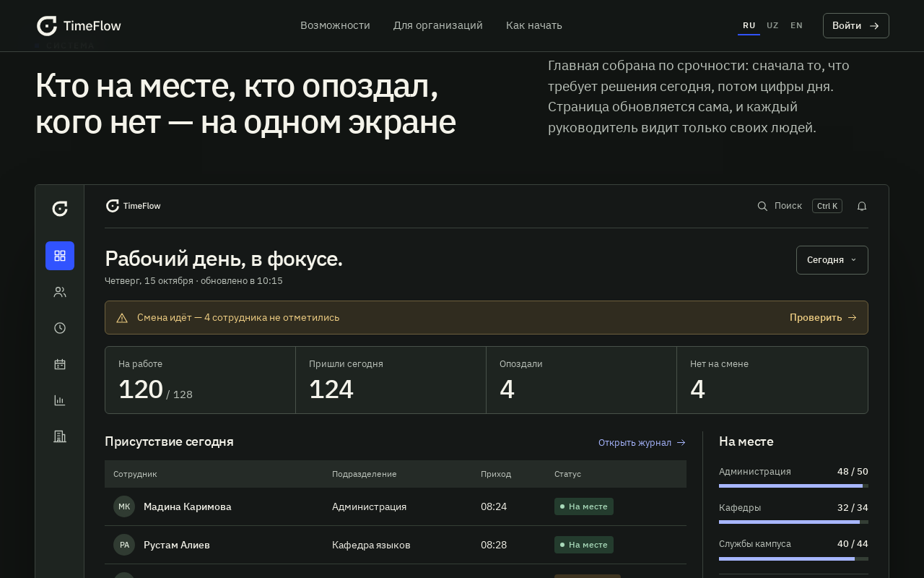This screenshot has height=578, width=924.
Task: Open the Сегодня period dropdown
Action: [832, 260]
